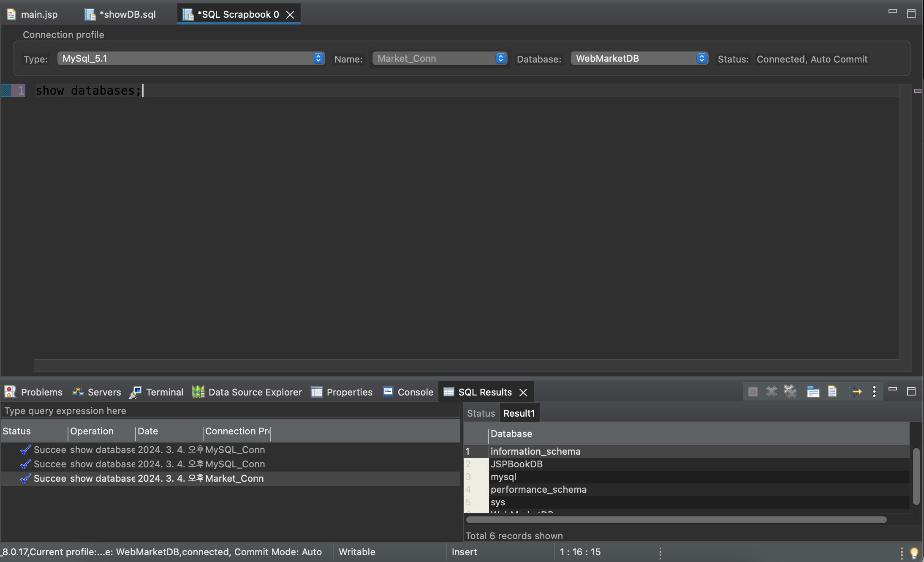The image size is (924, 562).
Task: Close the SQL Scrapbook 0 tab
Action: click(x=290, y=15)
